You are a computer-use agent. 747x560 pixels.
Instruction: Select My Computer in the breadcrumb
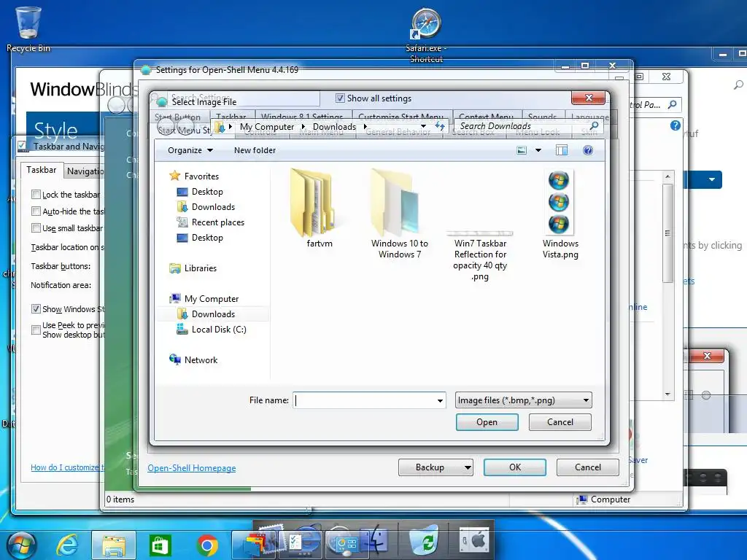pyautogui.click(x=267, y=126)
